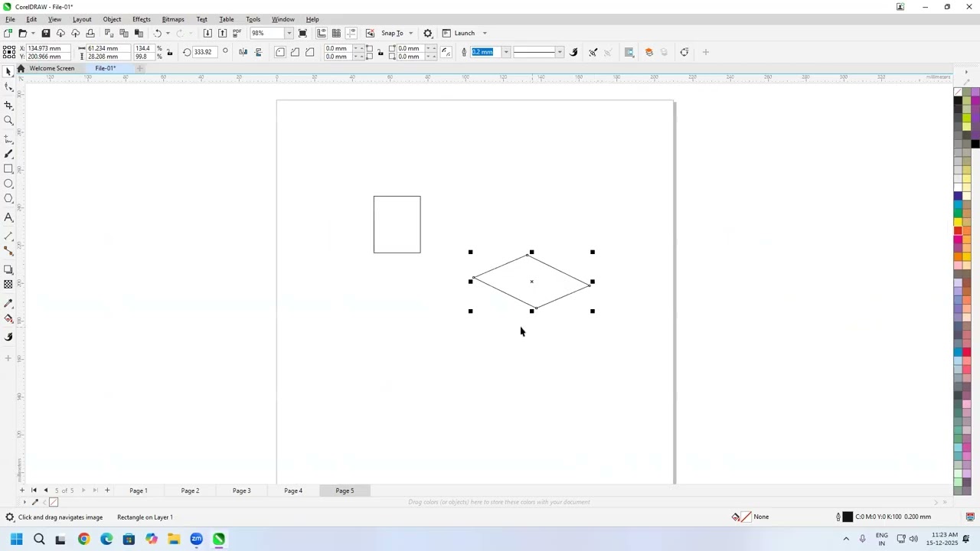Open outline width dropdown arrow

(x=506, y=52)
